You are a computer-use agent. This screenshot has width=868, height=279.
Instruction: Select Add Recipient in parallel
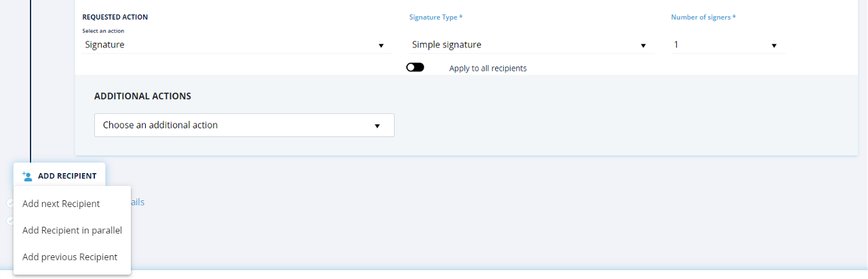72,230
